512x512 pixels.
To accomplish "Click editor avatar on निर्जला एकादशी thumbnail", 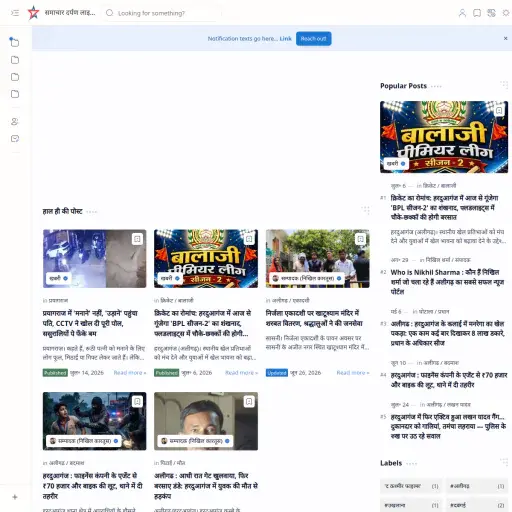I will coord(275,278).
